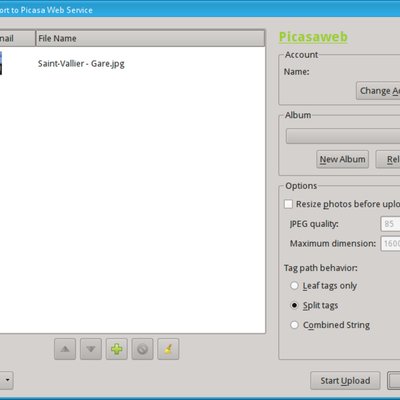Select the Saint-Vallier - Gare.jpg thumbnail
The image size is (400, 400).
(1, 63)
